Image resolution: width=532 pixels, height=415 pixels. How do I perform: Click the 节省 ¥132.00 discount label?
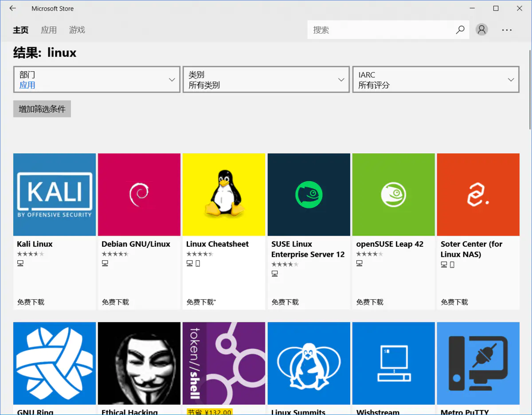209,412
